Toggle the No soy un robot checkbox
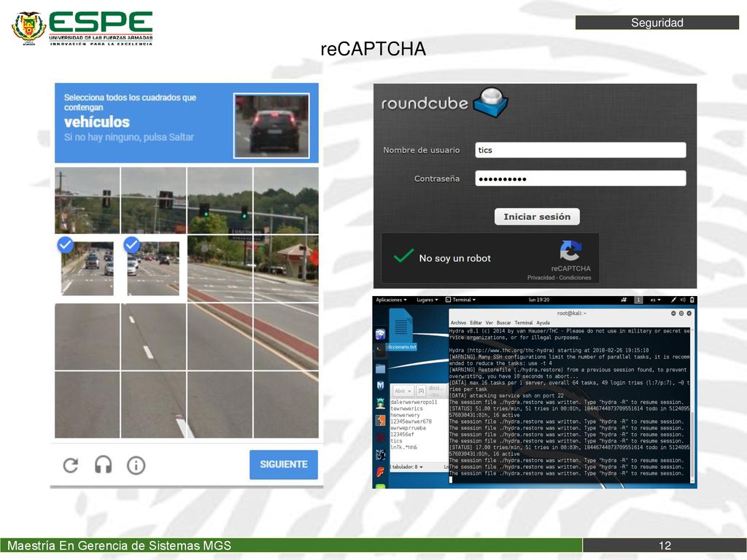This screenshot has width=747, height=560. (403, 257)
